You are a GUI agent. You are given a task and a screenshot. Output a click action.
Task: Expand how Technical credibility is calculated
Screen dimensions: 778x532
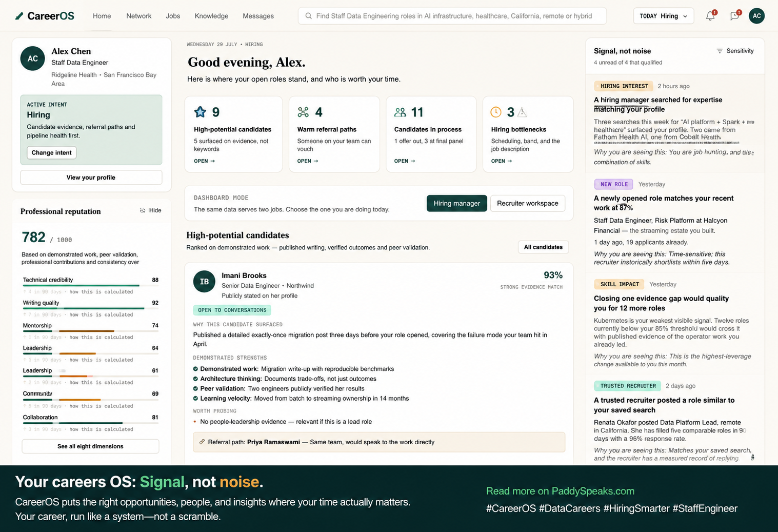[x=101, y=291]
